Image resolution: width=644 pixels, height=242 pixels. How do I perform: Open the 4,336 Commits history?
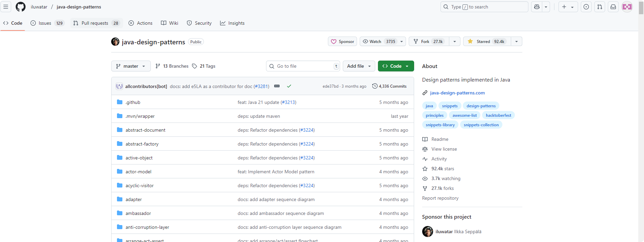tap(389, 86)
